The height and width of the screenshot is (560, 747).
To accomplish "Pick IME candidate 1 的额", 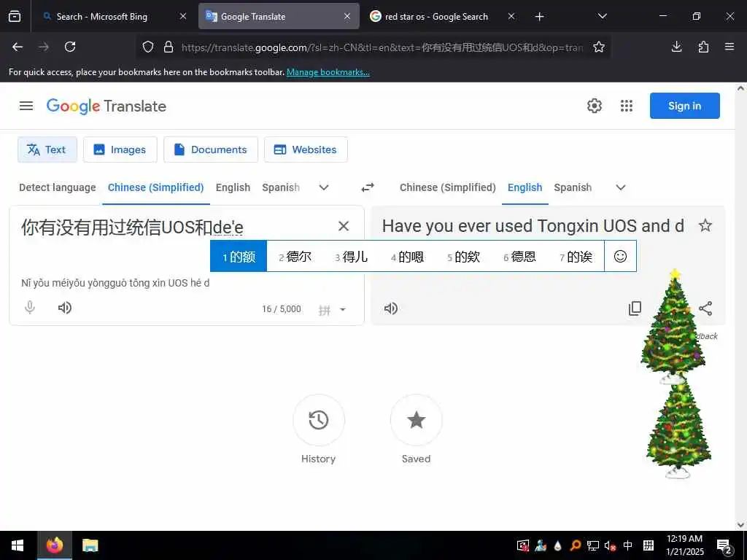I will coord(239,257).
